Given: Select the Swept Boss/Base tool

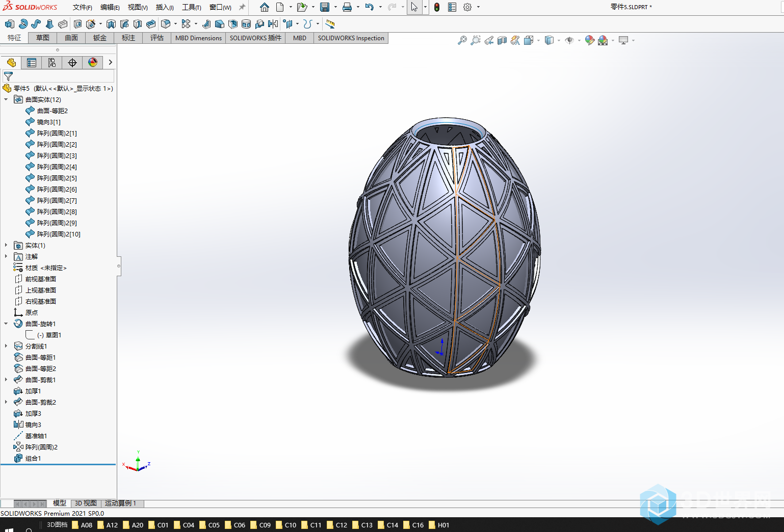Looking at the screenshot, I should (36, 24).
